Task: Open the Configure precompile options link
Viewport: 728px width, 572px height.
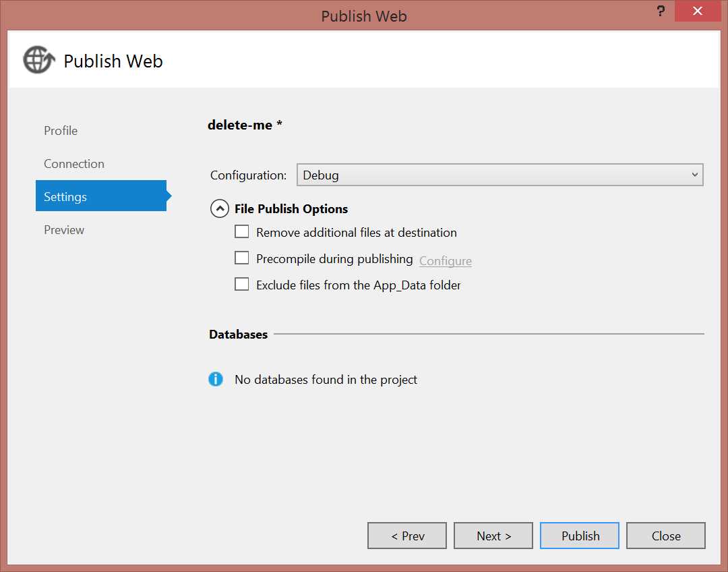Action: (x=445, y=260)
